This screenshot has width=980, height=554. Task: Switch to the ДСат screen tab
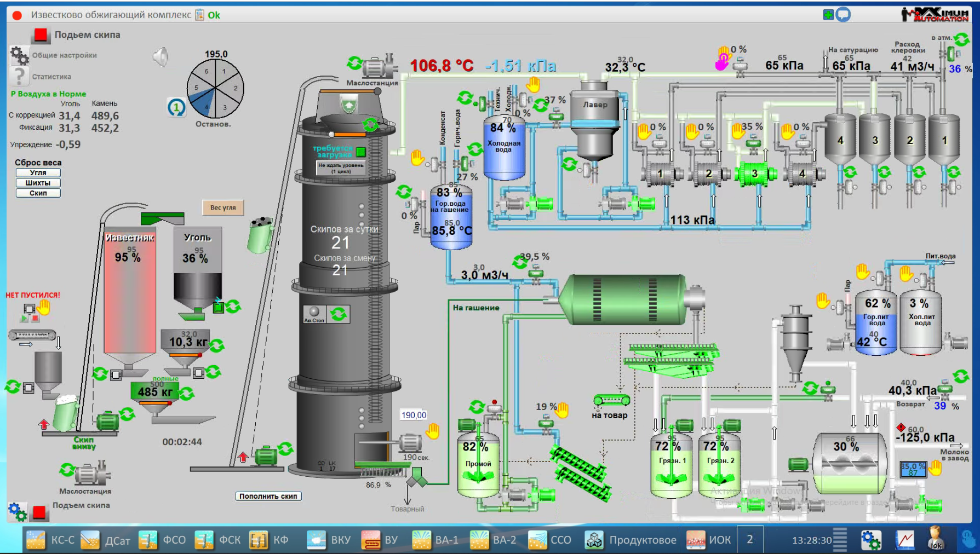pyautogui.click(x=106, y=540)
